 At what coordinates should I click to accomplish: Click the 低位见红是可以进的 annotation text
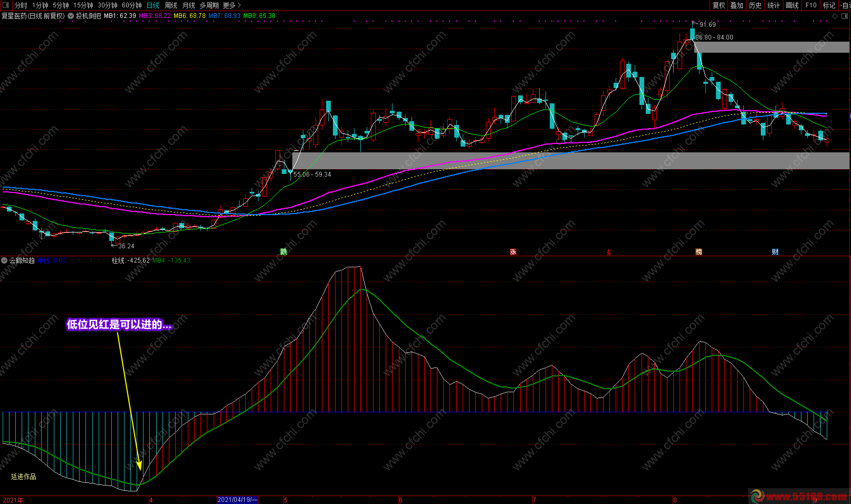point(119,325)
